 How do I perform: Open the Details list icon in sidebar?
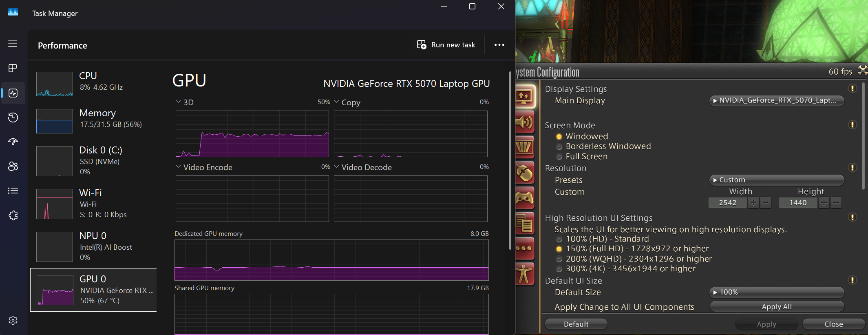(x=13, y=191)
